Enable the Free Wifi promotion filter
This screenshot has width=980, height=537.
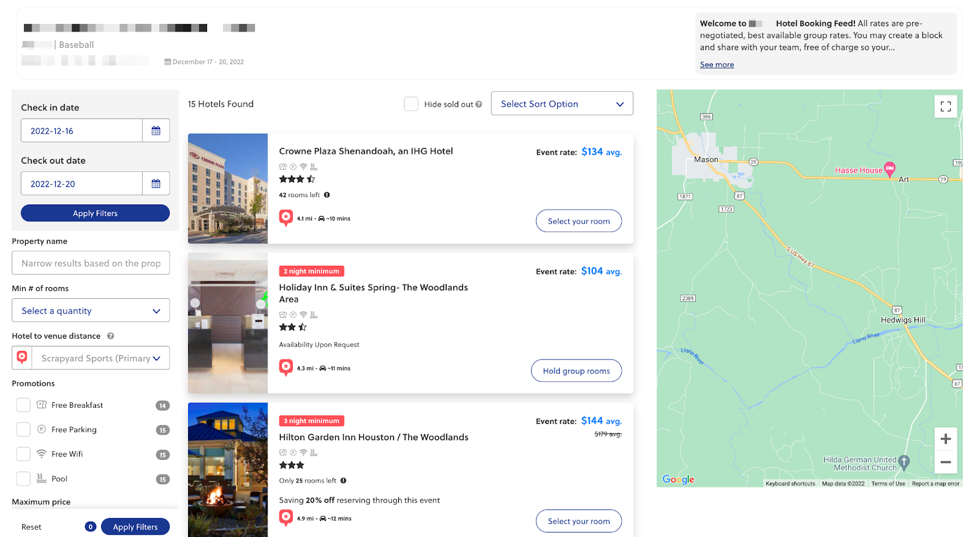(23, 454)
